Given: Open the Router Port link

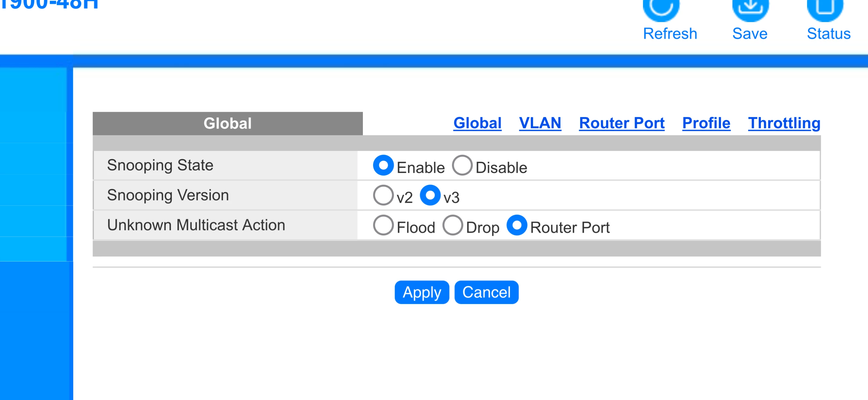Looking at the screenshot, I should [622, 123].
